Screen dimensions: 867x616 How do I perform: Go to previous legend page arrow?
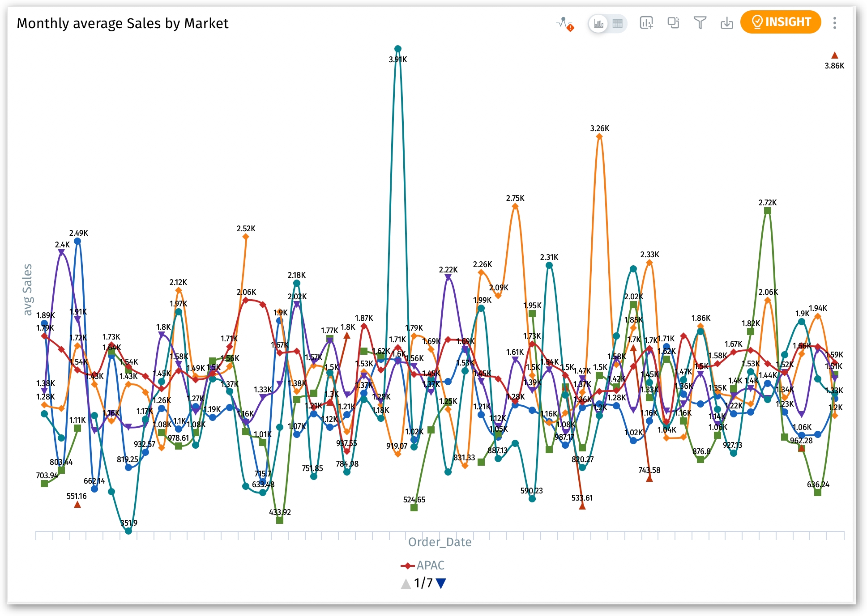point(406,583)
